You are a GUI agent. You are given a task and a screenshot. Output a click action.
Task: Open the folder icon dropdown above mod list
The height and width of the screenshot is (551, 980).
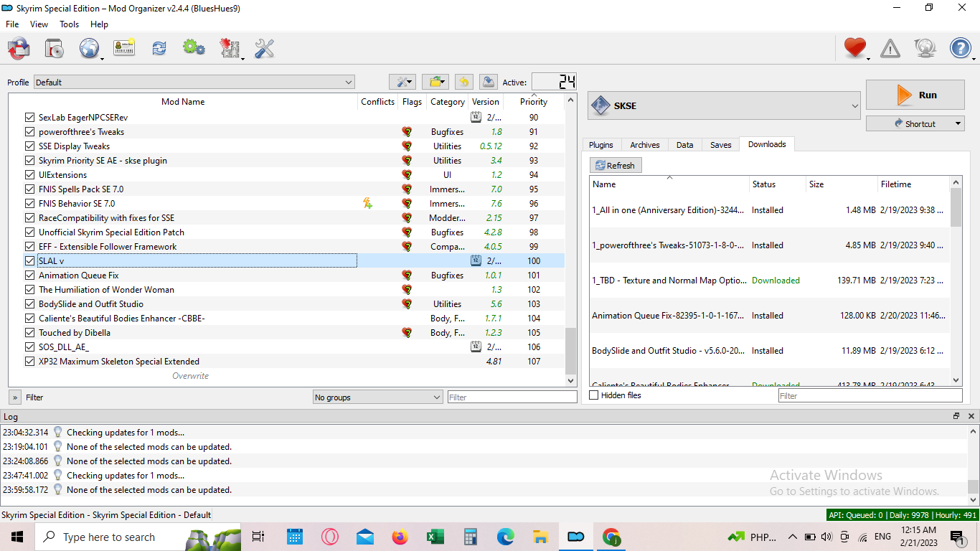coord(435,82)
